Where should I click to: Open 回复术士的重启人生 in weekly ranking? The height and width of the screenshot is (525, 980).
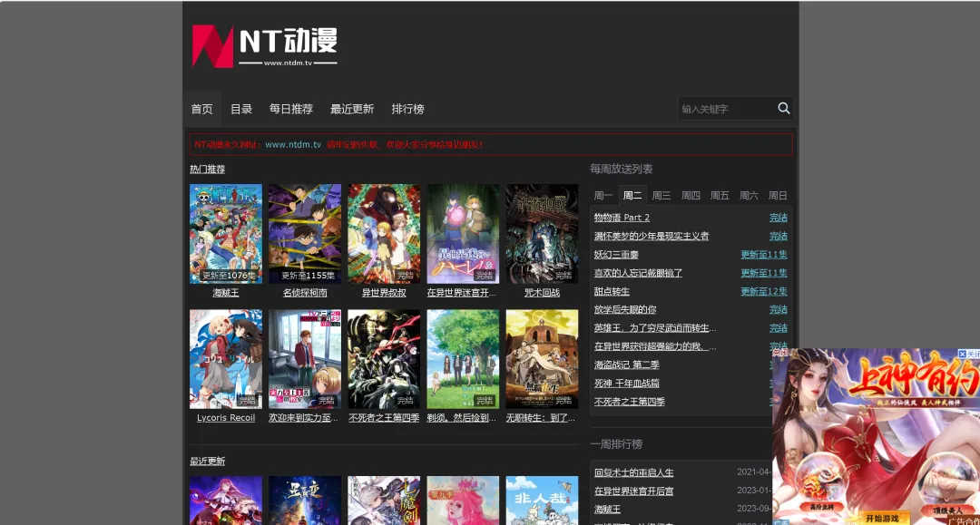pyautogui.click(x=633, y=472)
